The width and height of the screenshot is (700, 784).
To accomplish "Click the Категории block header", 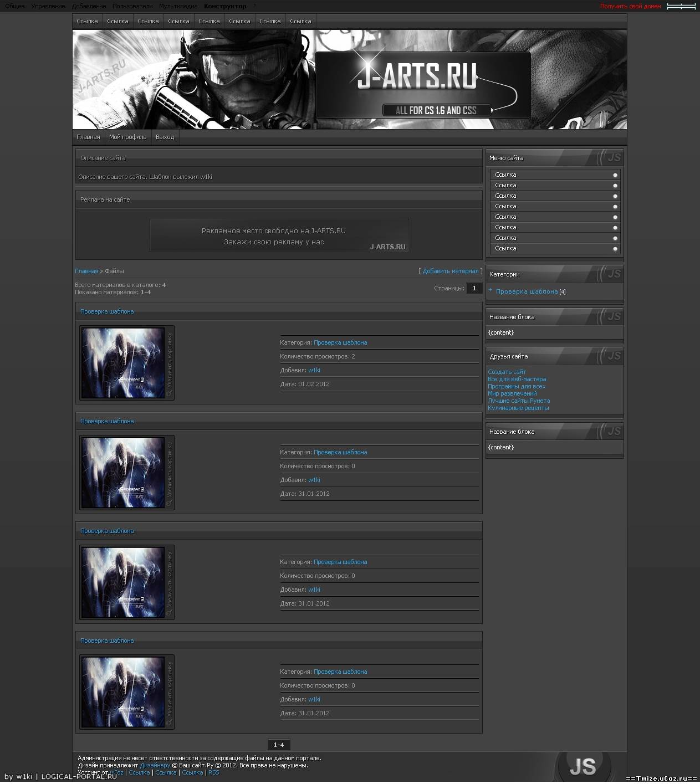I will [x=554, y=274].
